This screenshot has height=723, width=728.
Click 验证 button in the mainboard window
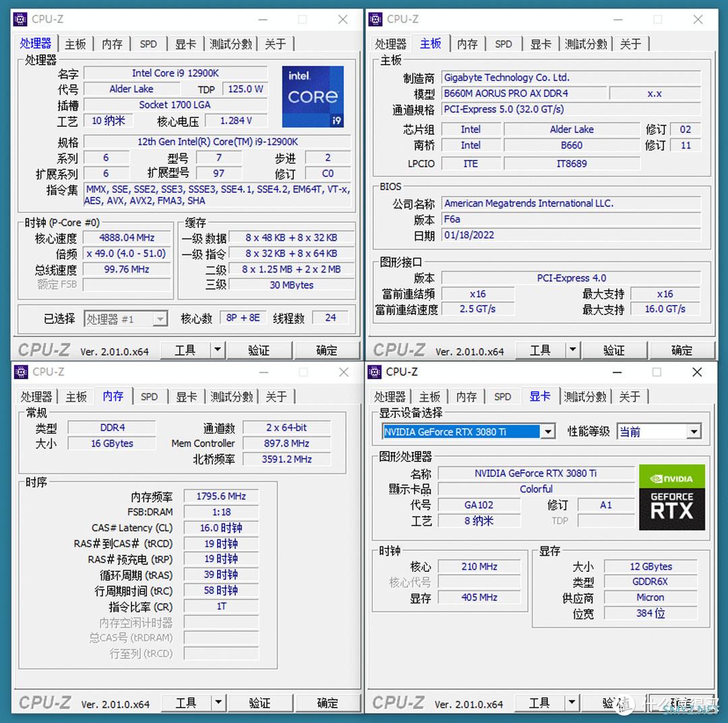pyautogui.click(x=614, y=350)
